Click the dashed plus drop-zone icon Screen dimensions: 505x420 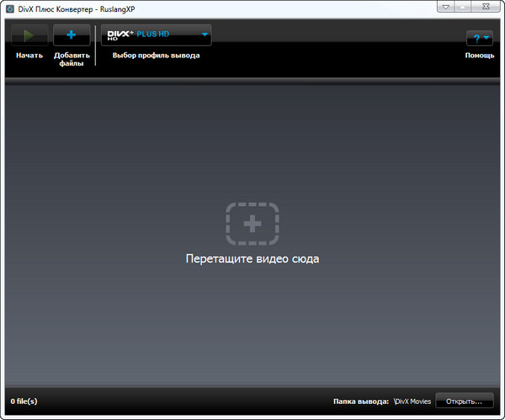[252, 223]
